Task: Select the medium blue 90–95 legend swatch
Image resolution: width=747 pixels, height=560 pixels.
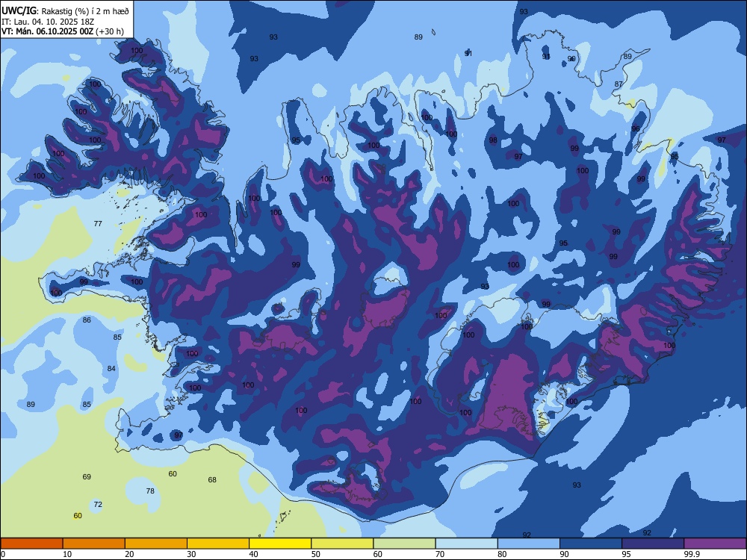Action: pos(591,544)
